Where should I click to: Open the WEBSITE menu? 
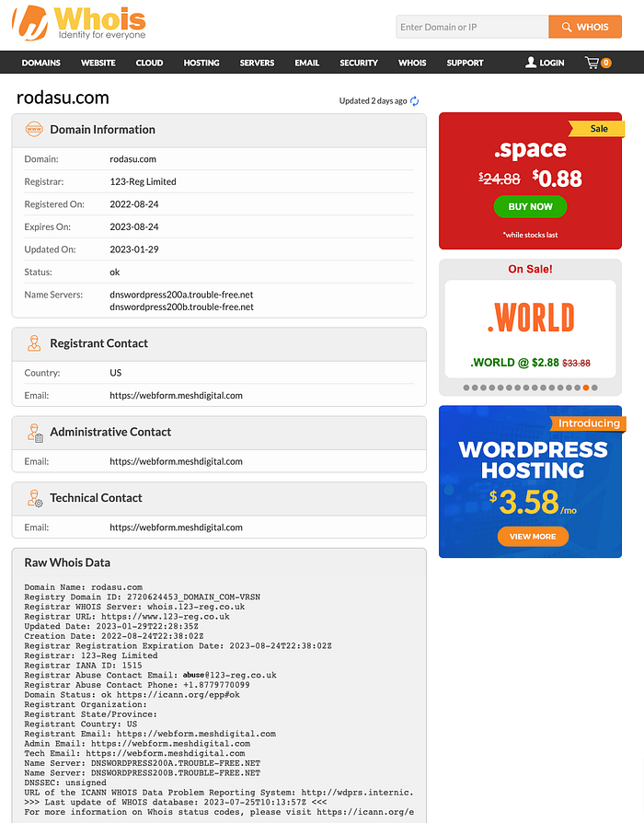(x=98, y=63)
